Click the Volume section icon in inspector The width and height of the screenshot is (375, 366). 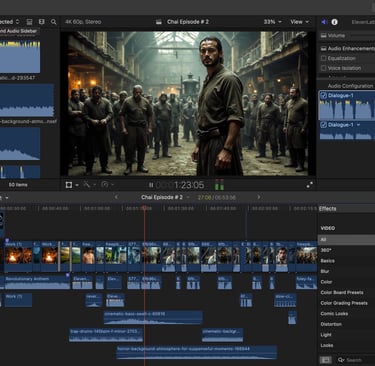tap(323, 36)
